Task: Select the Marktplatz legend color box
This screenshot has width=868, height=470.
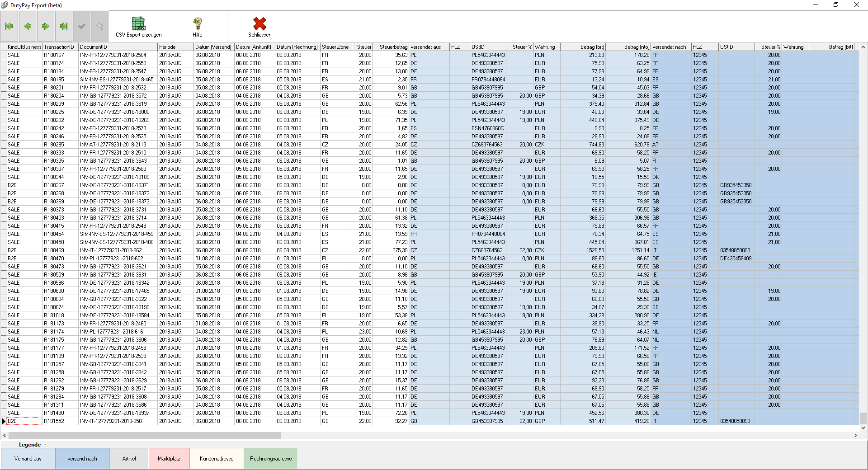Action: 169,459
